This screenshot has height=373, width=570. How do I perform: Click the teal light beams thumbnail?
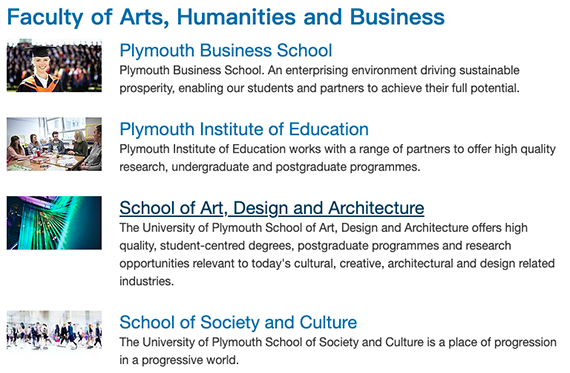click(x=54, y=223)
